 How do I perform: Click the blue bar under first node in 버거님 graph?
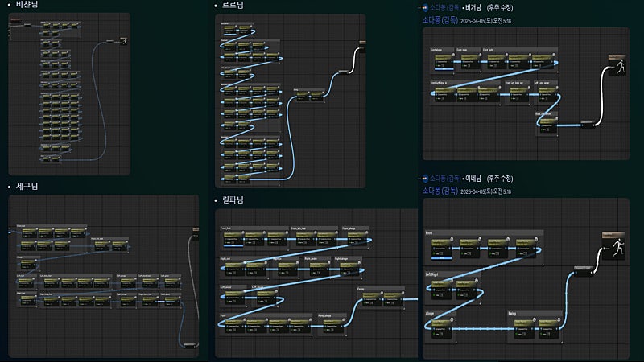click(x=444, y=69)
